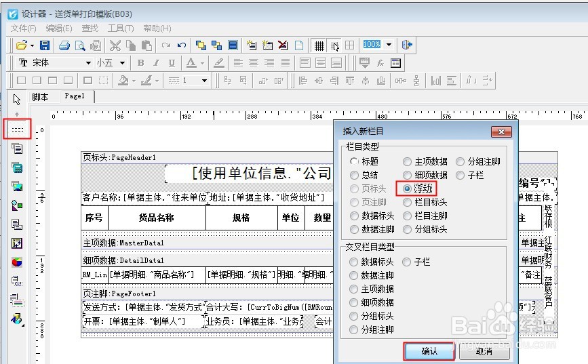Select the 分组注脚 band type radio
The width and height of the screenshot is (588, 364).
click(x=460, y=161)
